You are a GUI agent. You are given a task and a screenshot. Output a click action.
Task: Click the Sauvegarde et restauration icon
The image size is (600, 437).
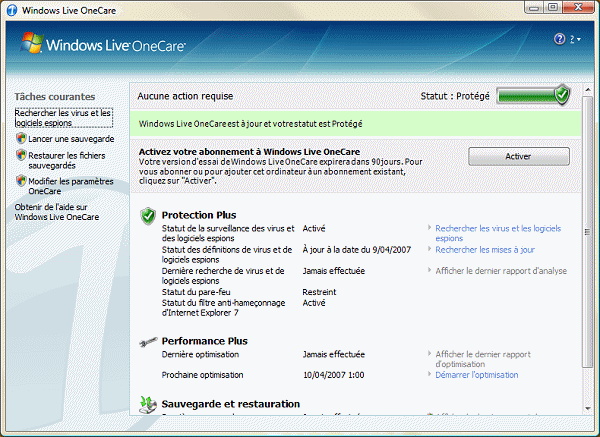(x=148, y=404)
